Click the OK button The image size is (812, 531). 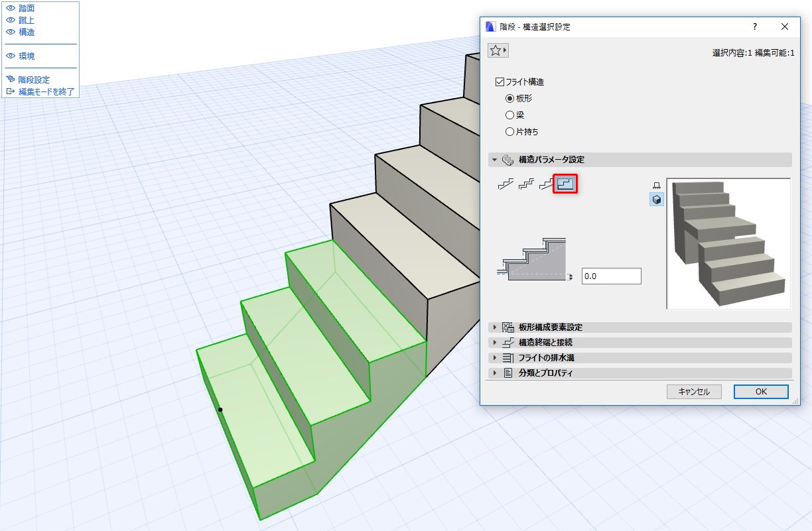click(761, 392)
